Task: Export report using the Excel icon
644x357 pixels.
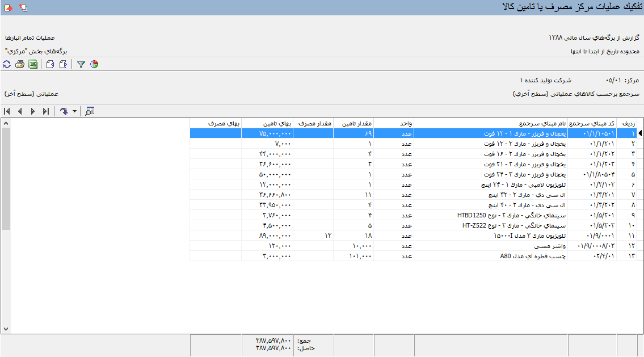Action: tap(33, 65)
